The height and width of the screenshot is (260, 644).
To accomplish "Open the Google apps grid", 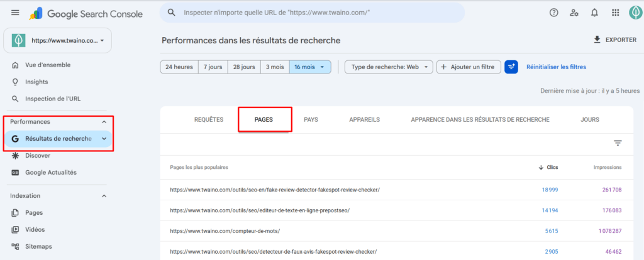I will pos(615,13).
